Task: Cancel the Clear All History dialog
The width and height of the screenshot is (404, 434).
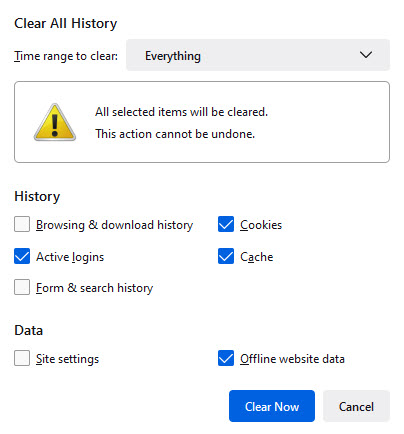Action: point(356,406)
